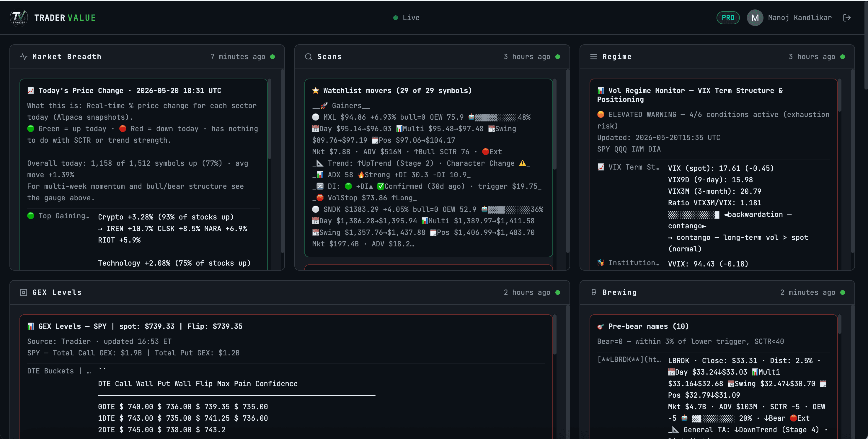Click the Live status label
This screenshot has width=868, height=439.
pos(411,17)
